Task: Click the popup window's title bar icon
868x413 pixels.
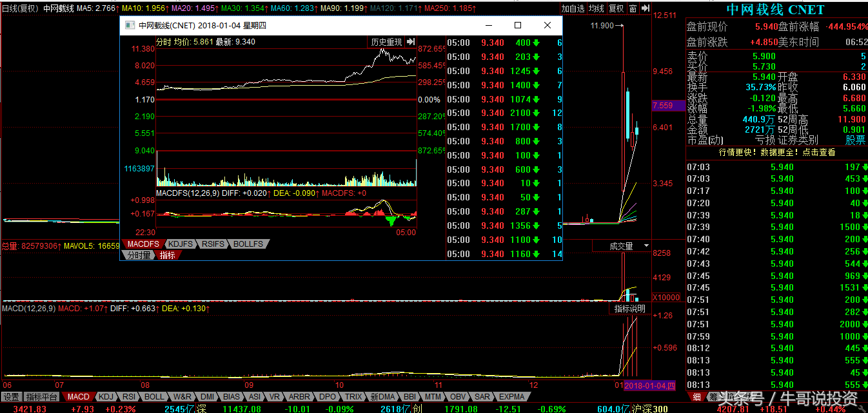Action: tap(129, 26)
